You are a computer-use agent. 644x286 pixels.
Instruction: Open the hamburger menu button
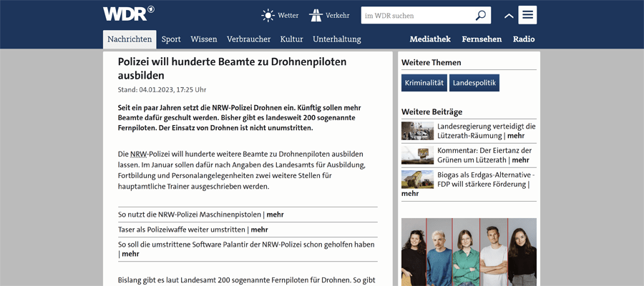[x=527, y=15]
